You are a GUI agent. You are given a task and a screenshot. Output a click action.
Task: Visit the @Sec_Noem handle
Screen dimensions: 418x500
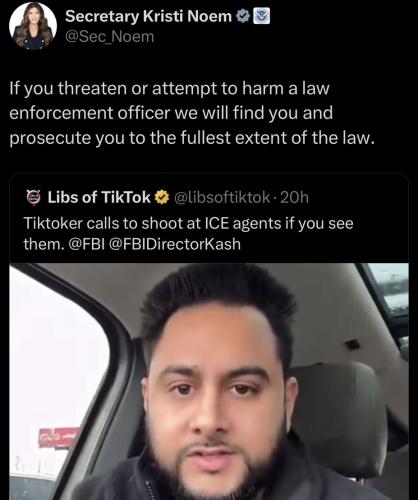110,37
